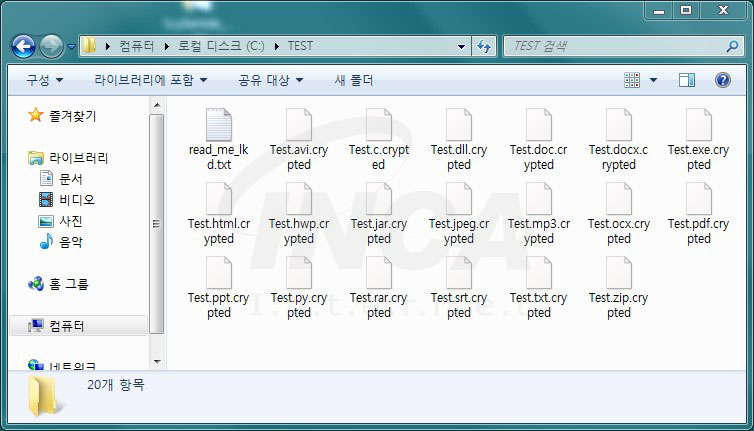Click the TEST breadcrumb segment
This screenshot has height=431, width=754.
[x=301, y=46]
